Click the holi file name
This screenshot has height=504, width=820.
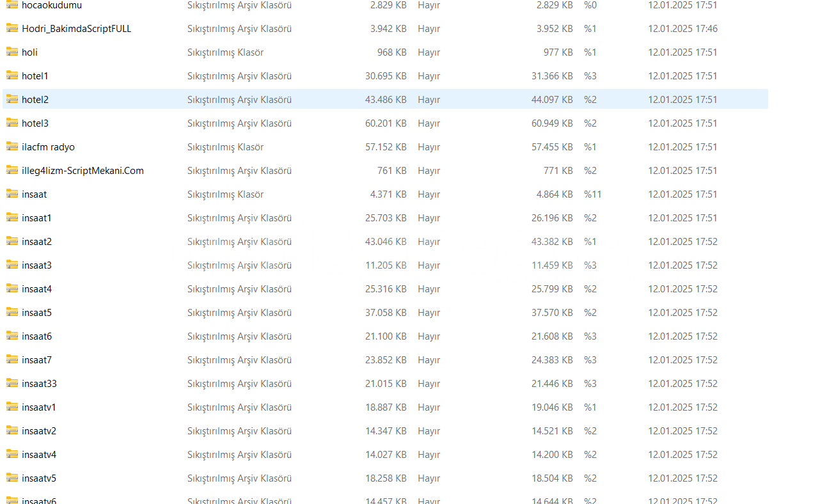pyautogui.click(x=29, y=52)
